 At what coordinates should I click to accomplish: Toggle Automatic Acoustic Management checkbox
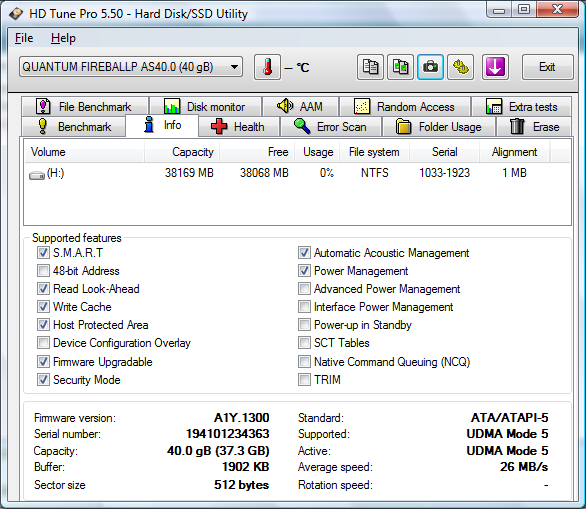coord(304,253)
